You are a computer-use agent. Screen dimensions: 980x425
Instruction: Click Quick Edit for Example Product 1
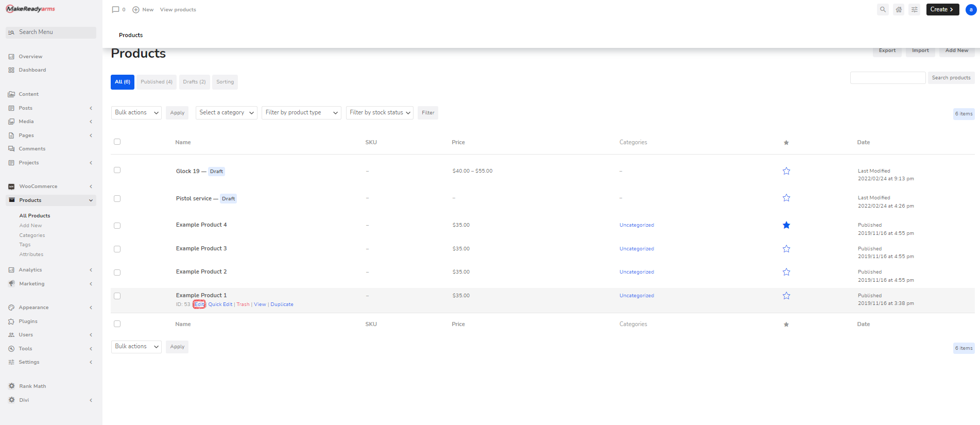[220, 304]
